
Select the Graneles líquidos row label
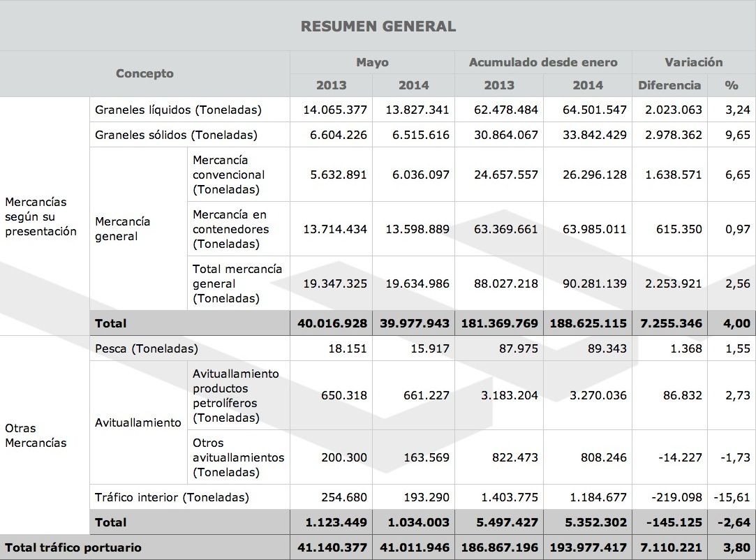pyautogui.click(x=178, y=110)
